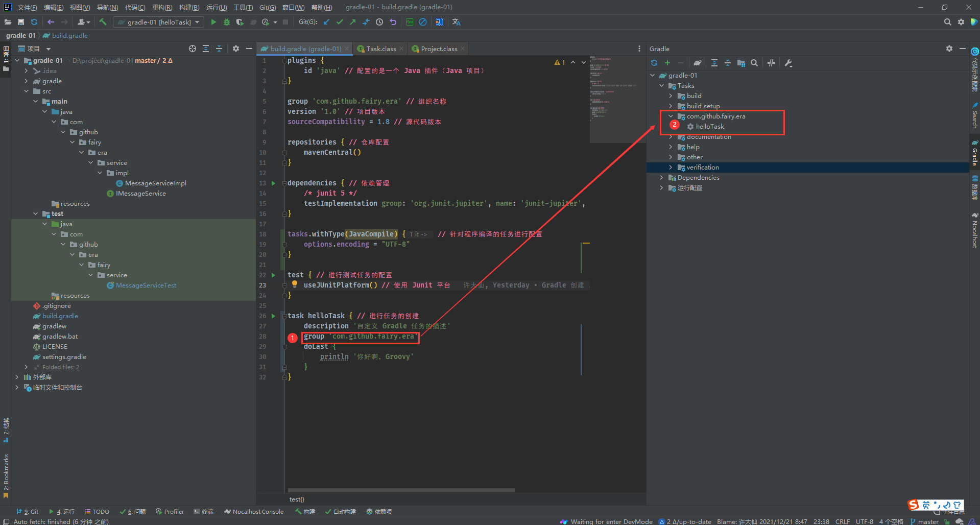Expand all in Gradle tool window
Image resolution: width=980 pixels, height=525 pixels.
(x=714, y=63)
